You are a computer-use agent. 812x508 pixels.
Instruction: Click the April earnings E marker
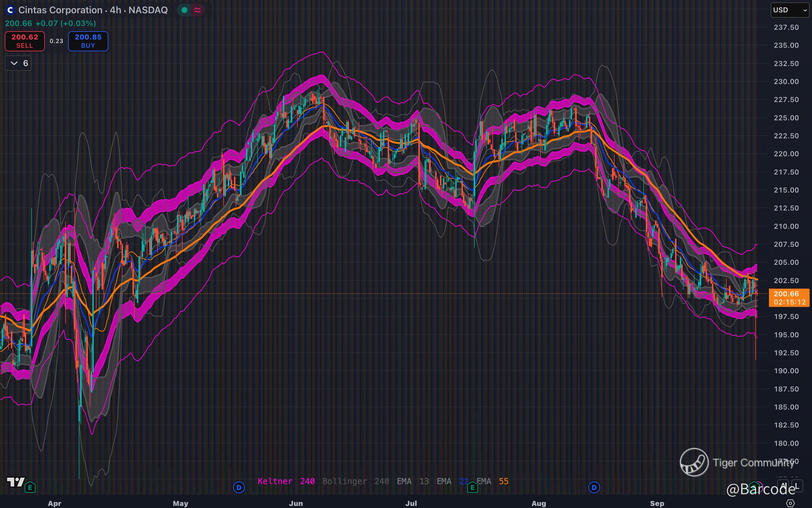click(x=30, y=487)
